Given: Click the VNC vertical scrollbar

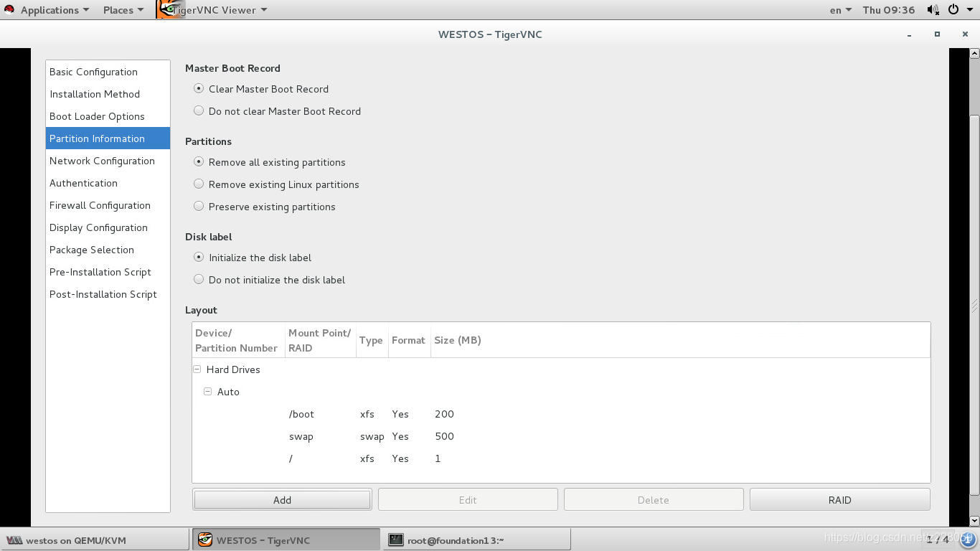Looking at the screenshot, I should (974, 305).
